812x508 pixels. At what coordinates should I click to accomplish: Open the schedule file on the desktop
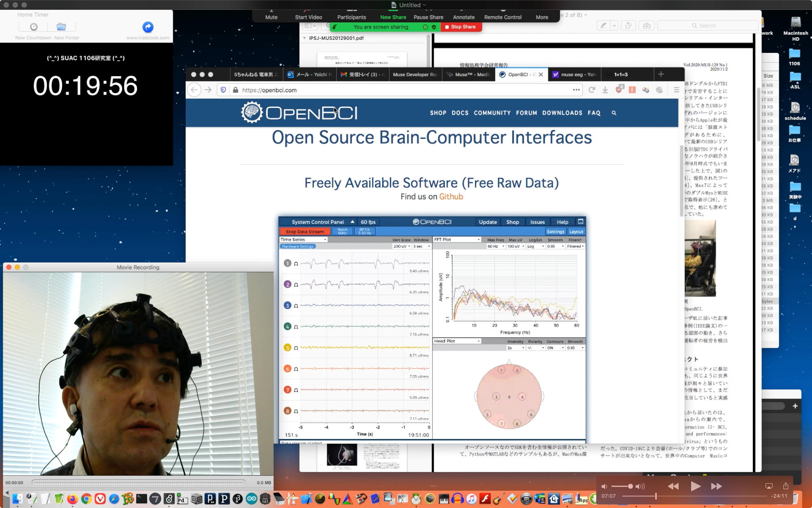click(795, 112)
